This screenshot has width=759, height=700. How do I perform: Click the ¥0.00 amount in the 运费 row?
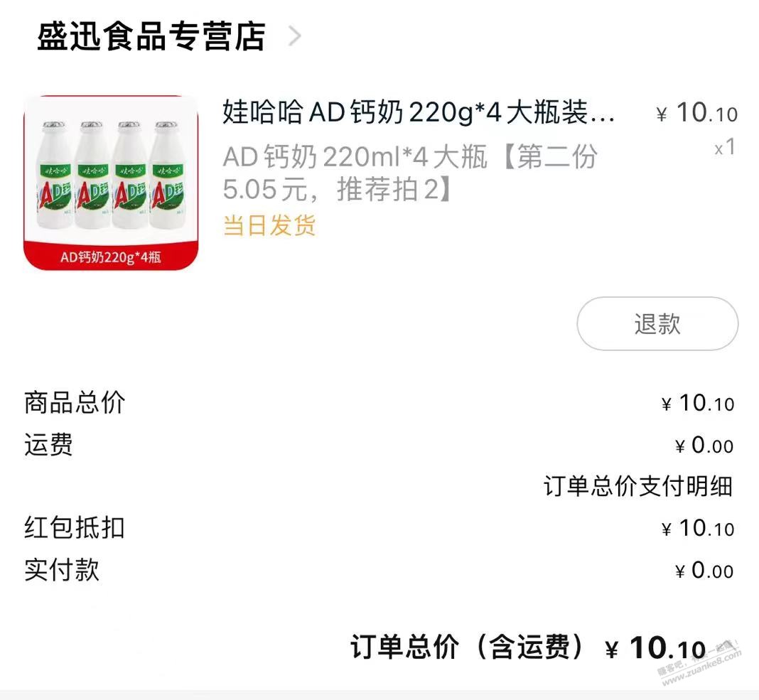pos(704,446)
